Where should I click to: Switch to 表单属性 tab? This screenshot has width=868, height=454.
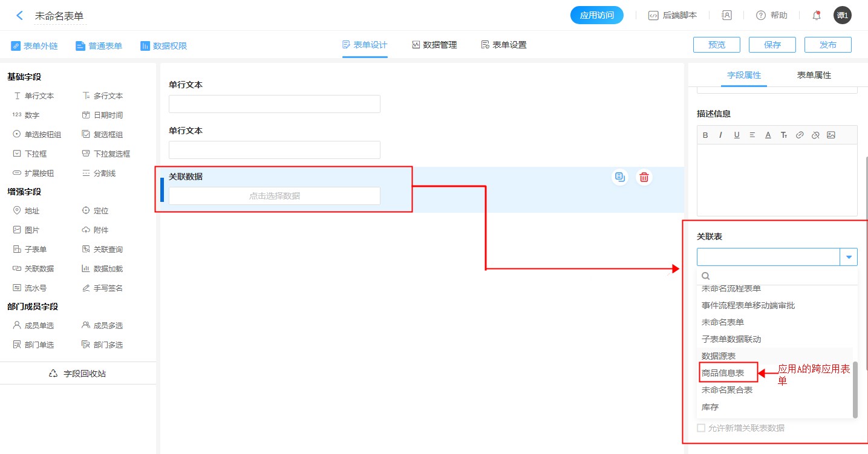click(x=814, y=75)
